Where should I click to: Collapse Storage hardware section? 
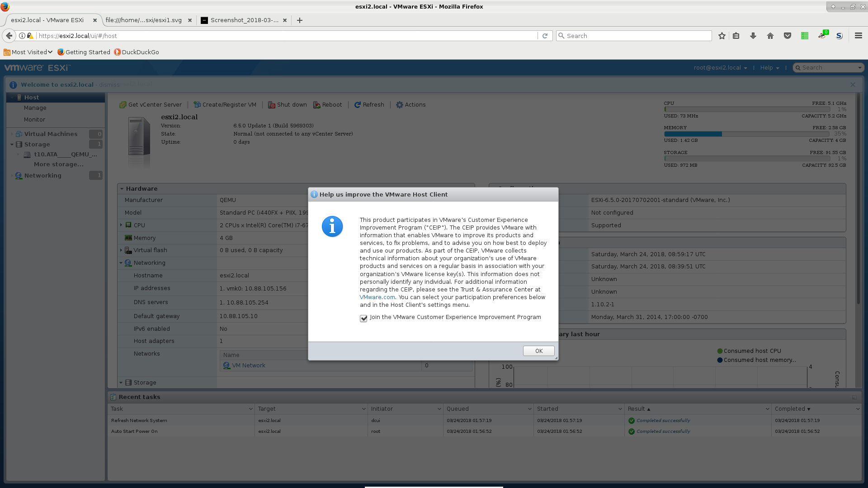(121, 383)
